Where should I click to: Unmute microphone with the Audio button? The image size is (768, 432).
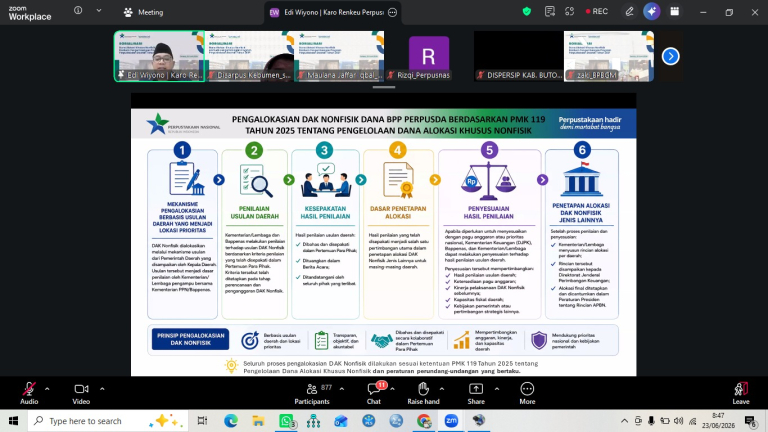[x=29, y=393]
